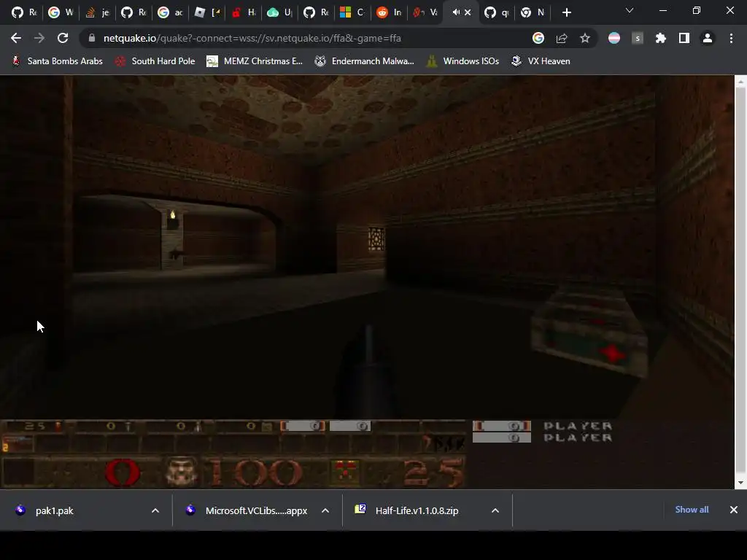
Task: Open the gray S extension
Action: [638, 38]
